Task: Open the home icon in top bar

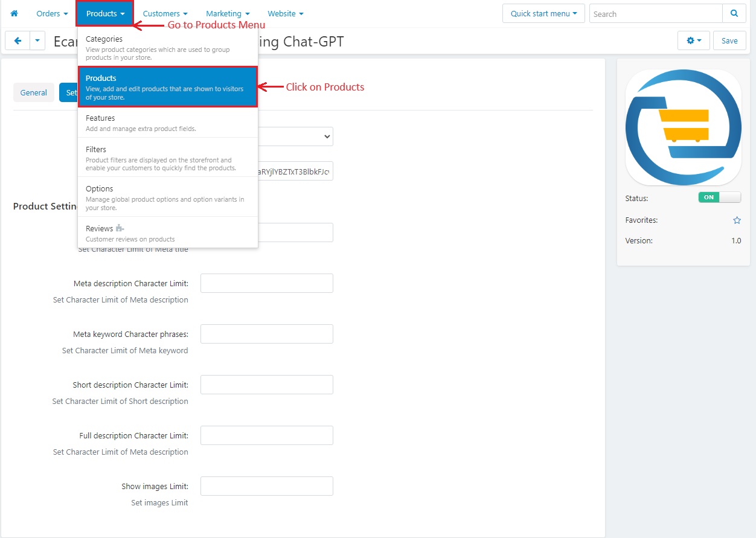Action: (x=14, y=13)
